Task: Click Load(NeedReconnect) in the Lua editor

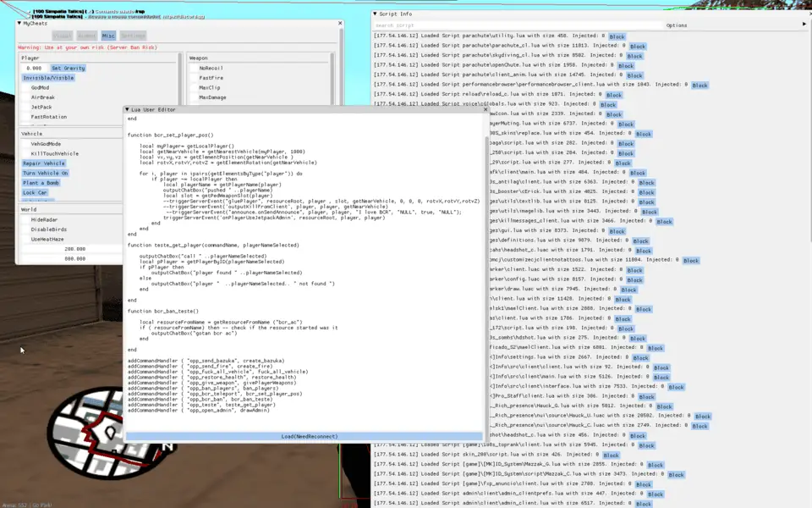Action: point(309,437)
